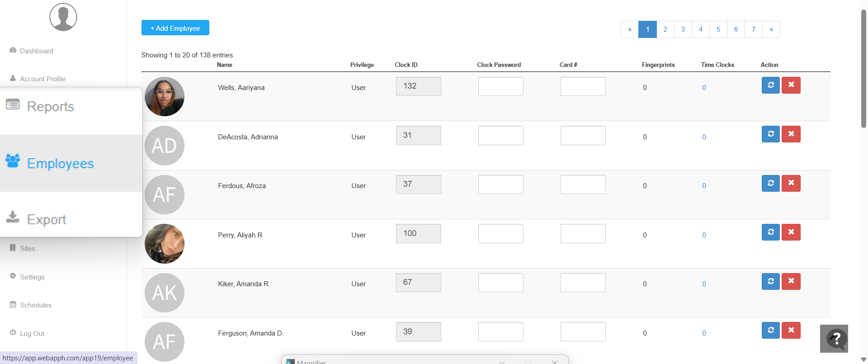Go to next page with » arrow
868x364 pixels.
(771, 29)
